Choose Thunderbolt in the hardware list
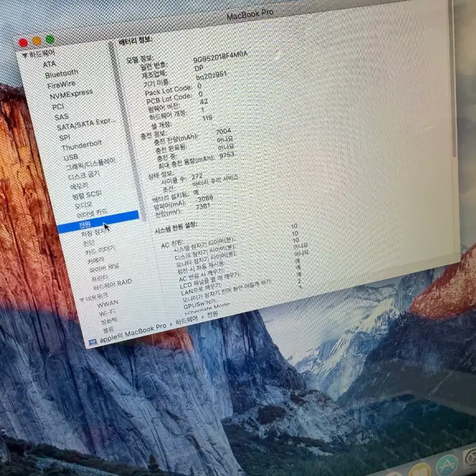The width and height of the screenshot is (476, 476). 82,145
